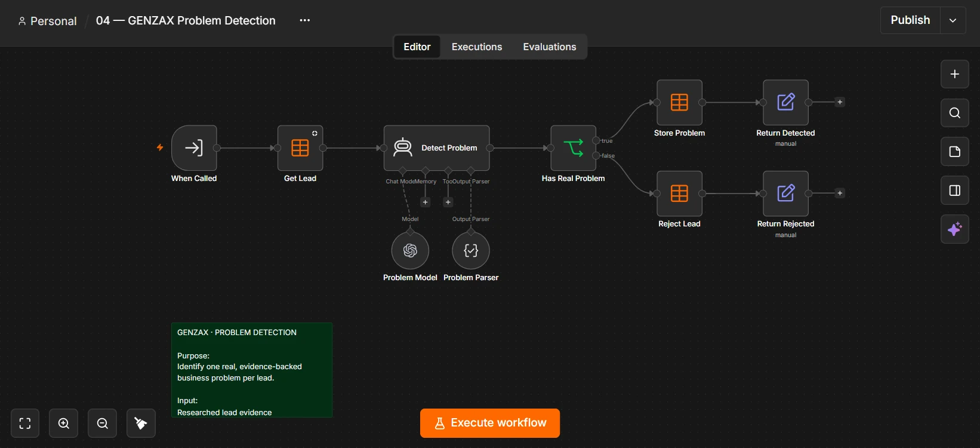This screenshot has width=980, height=448.
Task: Switch to the Evaluations tab
Action: 550,47
